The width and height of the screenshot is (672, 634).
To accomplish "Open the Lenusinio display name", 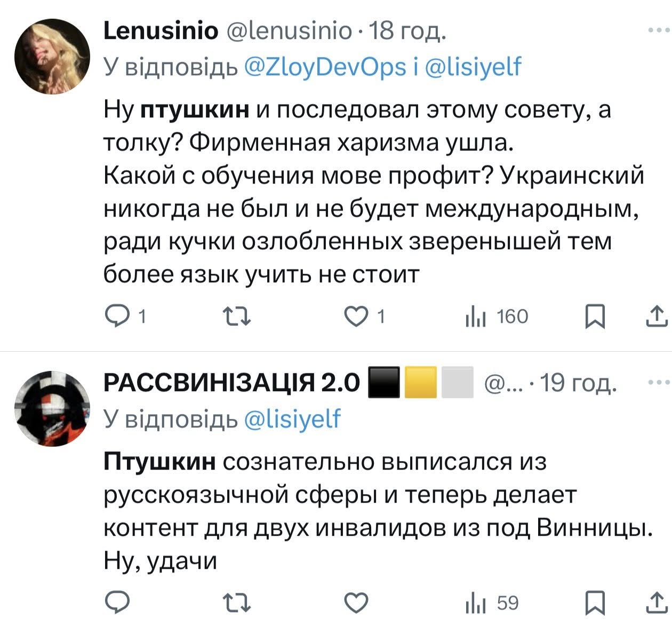I will click(x=161, y=31).
